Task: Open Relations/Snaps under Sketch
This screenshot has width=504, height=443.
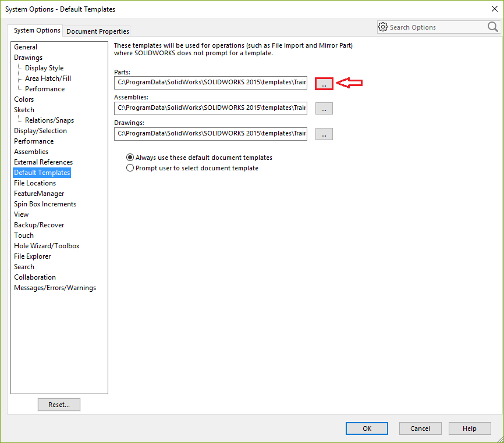Action: (x=49, y=120)
